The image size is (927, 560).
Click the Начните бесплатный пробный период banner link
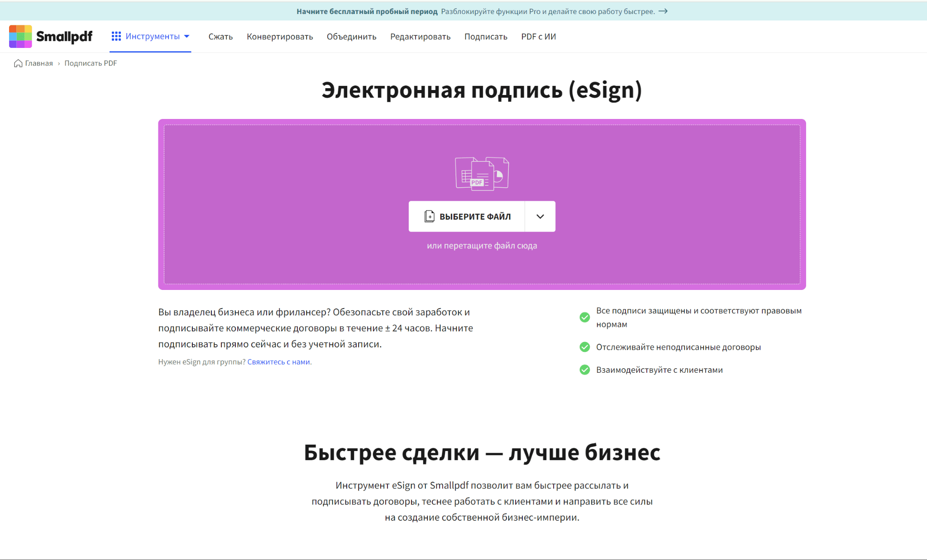(367, 11)
